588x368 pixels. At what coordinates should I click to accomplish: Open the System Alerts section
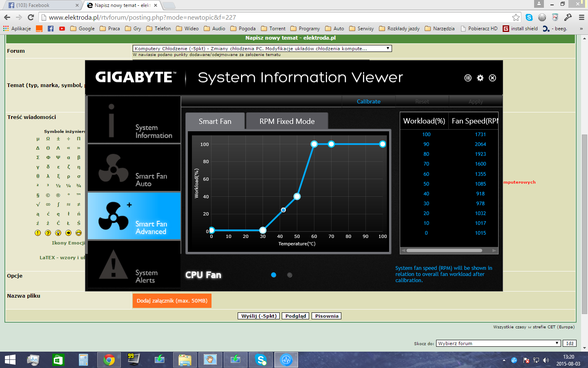tap(134, 264)
